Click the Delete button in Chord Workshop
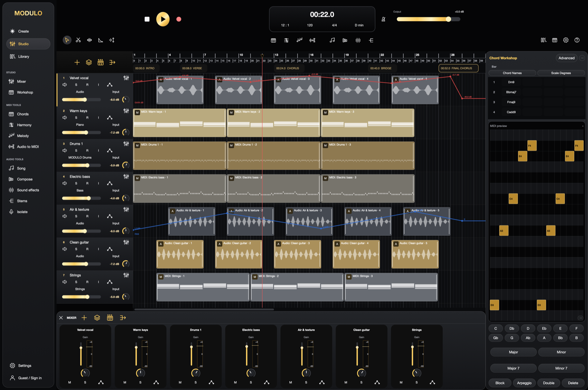Image resolution: width=588 pixels, height=390 pixels. pos(573,383)
